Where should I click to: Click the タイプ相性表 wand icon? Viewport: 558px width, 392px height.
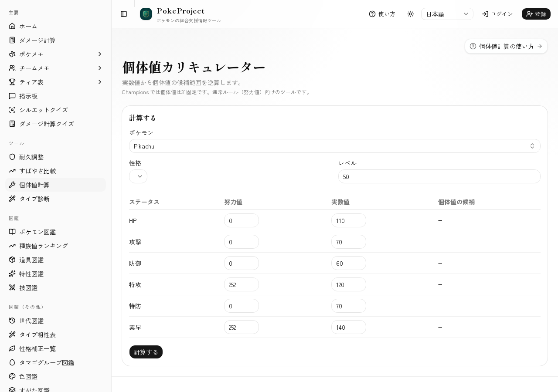12,335
